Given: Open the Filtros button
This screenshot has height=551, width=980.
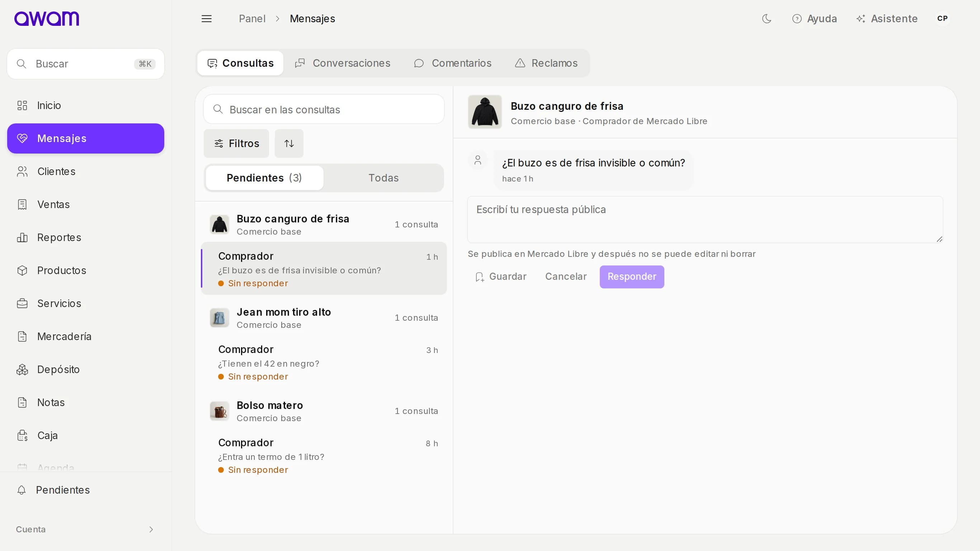Looking at the screenshot, I should (x=236, y=143).
